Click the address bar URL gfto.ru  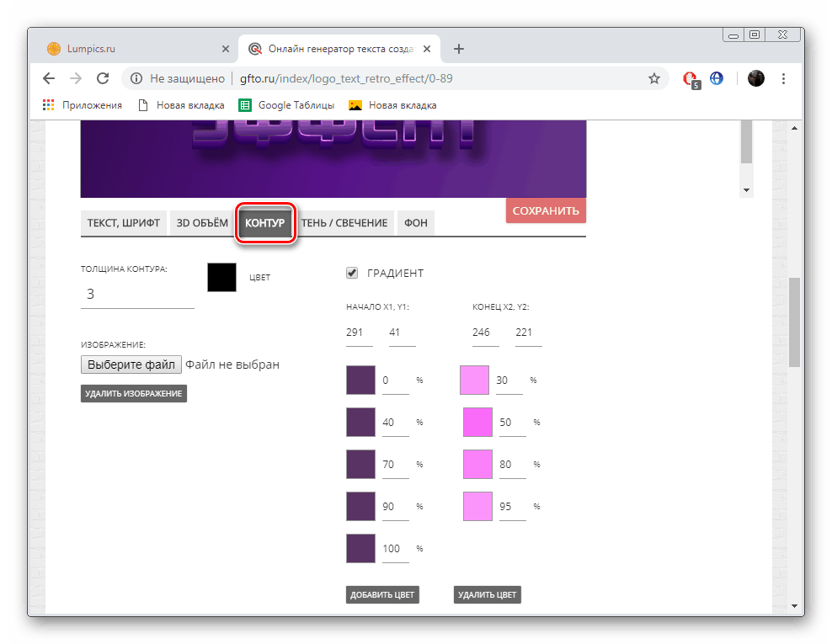click(x=346, y=78)
